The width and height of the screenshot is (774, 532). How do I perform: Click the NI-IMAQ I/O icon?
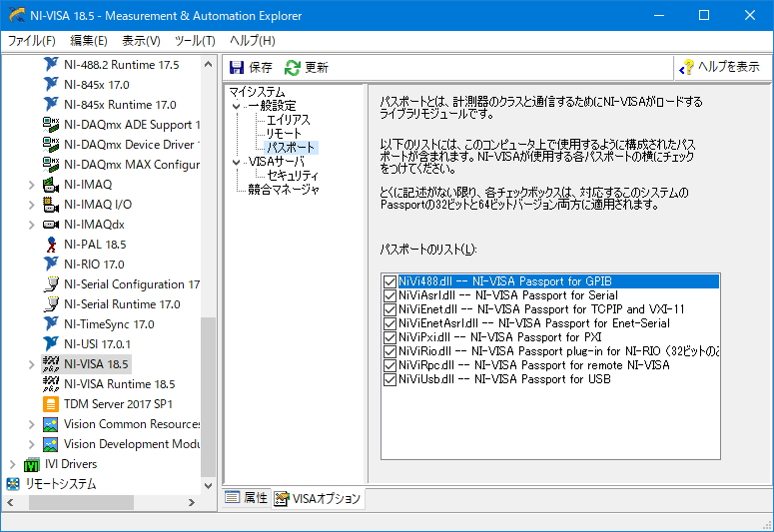pos(51,205)
